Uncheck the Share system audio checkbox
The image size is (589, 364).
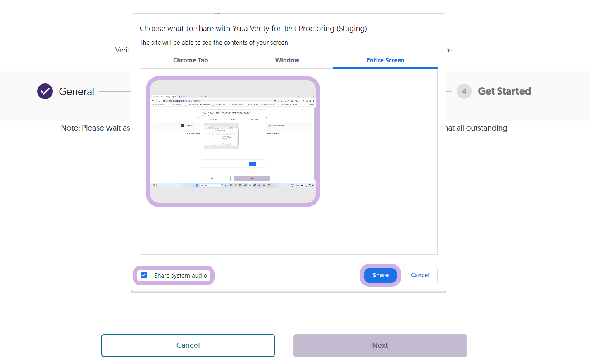coord(143,275)
